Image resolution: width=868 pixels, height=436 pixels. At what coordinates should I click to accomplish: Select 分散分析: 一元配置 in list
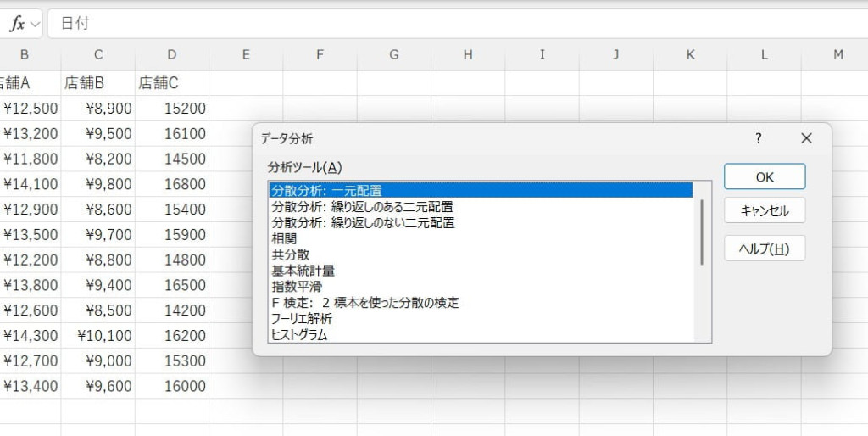326,190
